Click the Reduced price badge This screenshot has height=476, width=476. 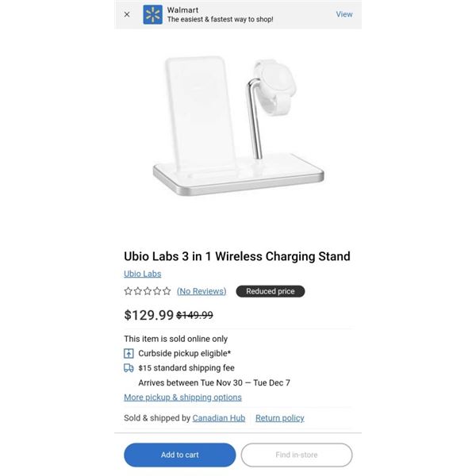point(271,291)
